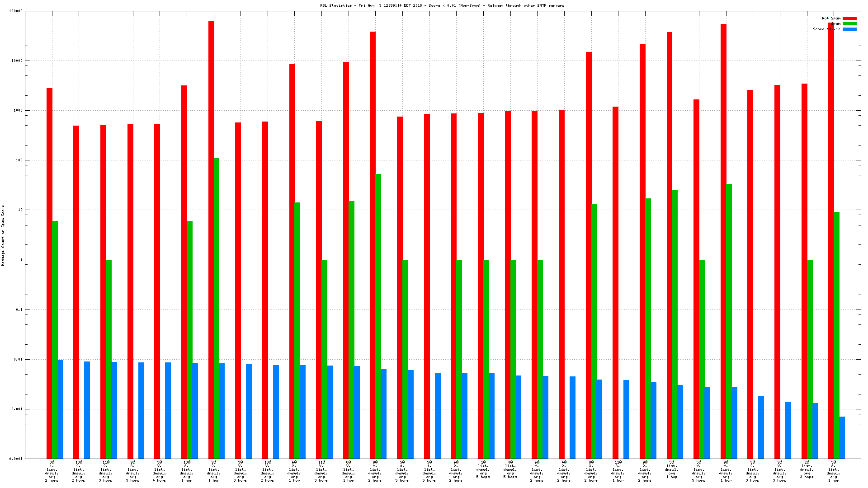Click the leftmost green Spam bar
This screenshot has height=488, width=868.
tap(55, 339)
